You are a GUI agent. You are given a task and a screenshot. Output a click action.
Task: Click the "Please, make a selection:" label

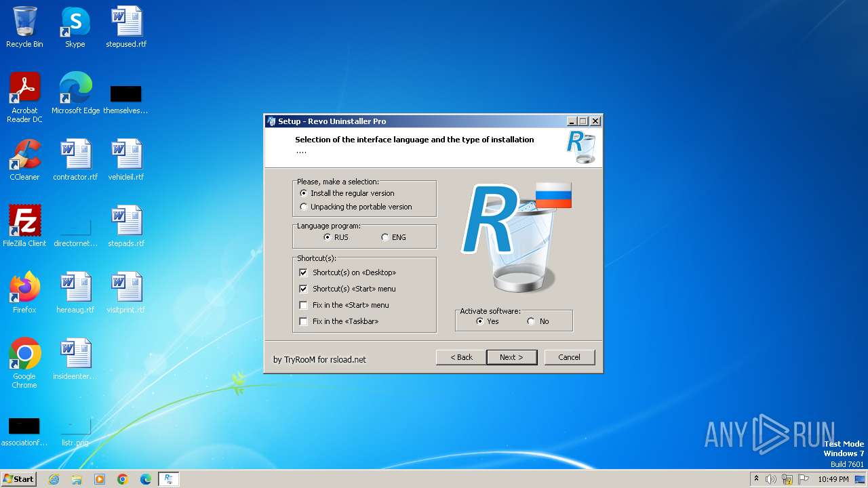[338, 182]
